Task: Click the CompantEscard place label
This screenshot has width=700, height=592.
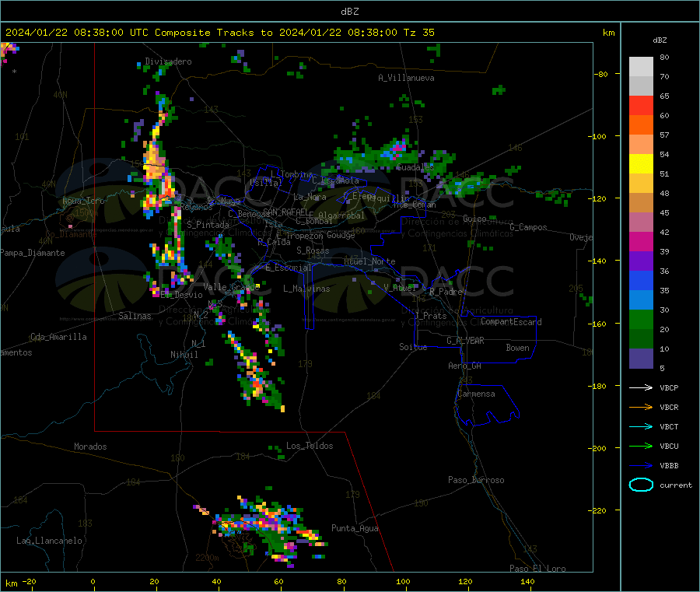Action: click(511, 322)
